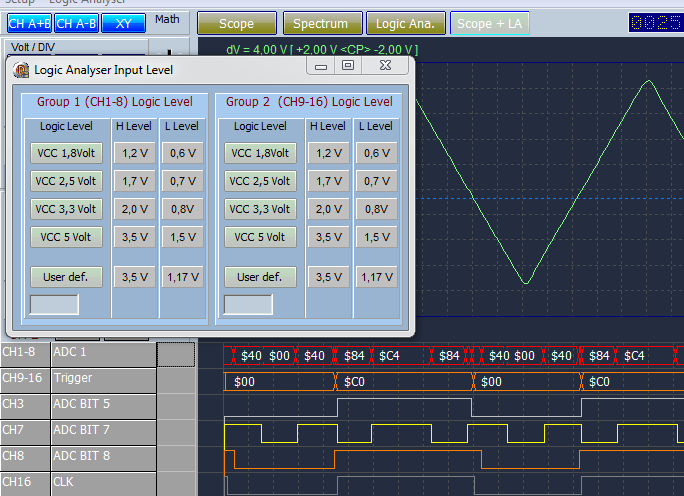Click the dotted cell beside ADC 1
The width and height of the screenshot is (684, 496).
176,354
